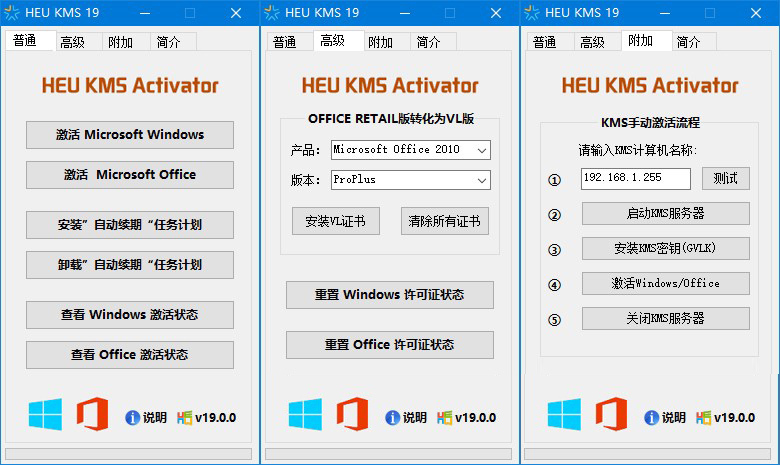The image size is (780, 465).
Task: Open 简介 tab in right window
Action: click(694, 42)
